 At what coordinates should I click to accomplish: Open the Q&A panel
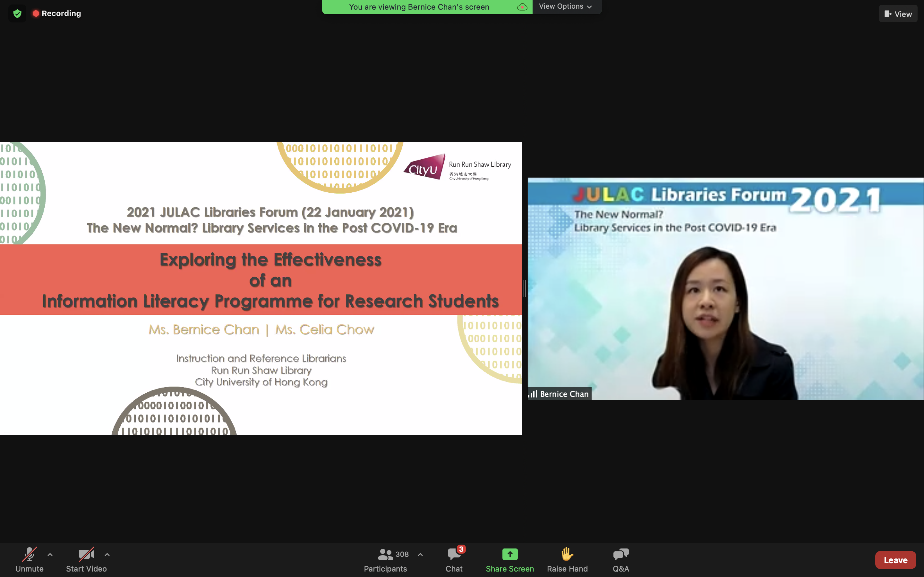pyautogui.click(x=620, y=559)
